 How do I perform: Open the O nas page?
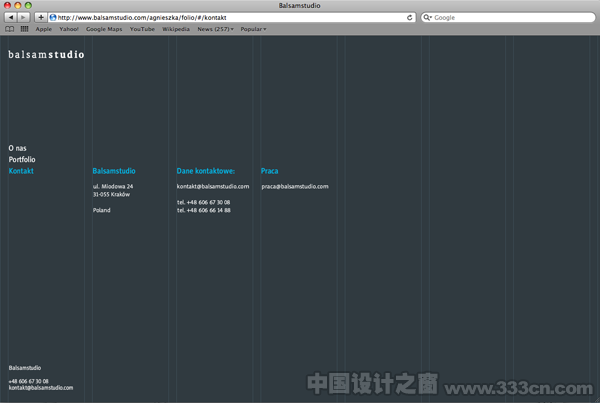pyautogui.click(x=18, y=148)
